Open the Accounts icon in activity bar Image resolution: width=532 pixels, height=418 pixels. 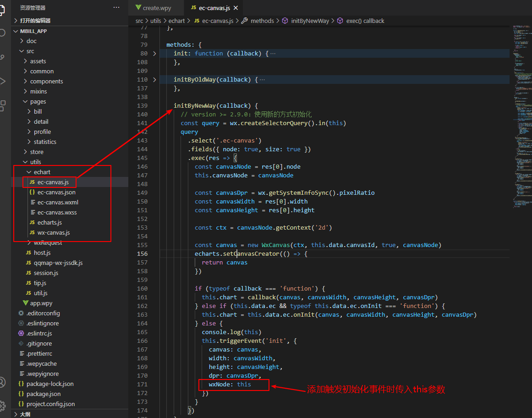pyautogui.click(x=2, y=382)
